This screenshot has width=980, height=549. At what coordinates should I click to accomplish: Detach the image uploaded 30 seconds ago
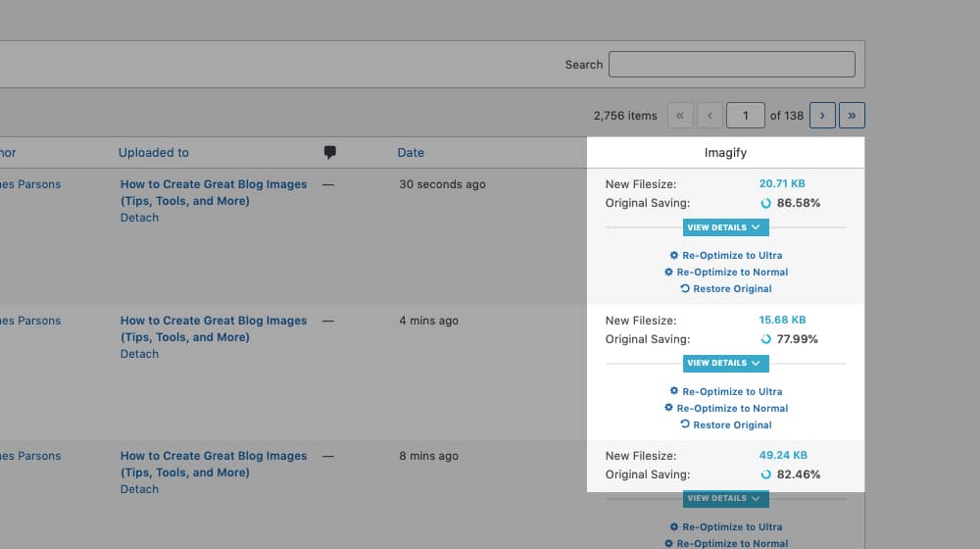click(x=139, y=218)
